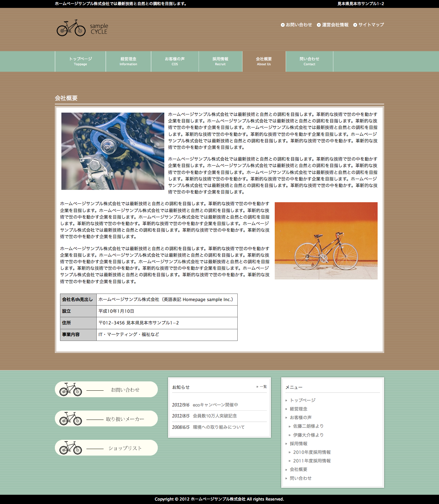Viewport: 439px width, 504px height.
Task: Go to お客様の声 COS nav item
Action: pyautogui.click(x=175, y=61)
